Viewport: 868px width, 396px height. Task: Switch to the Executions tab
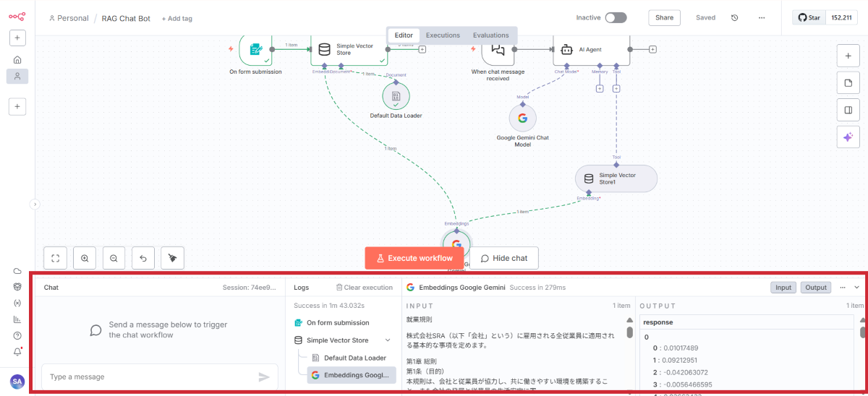pyautogui.click(x=443, y=35)
